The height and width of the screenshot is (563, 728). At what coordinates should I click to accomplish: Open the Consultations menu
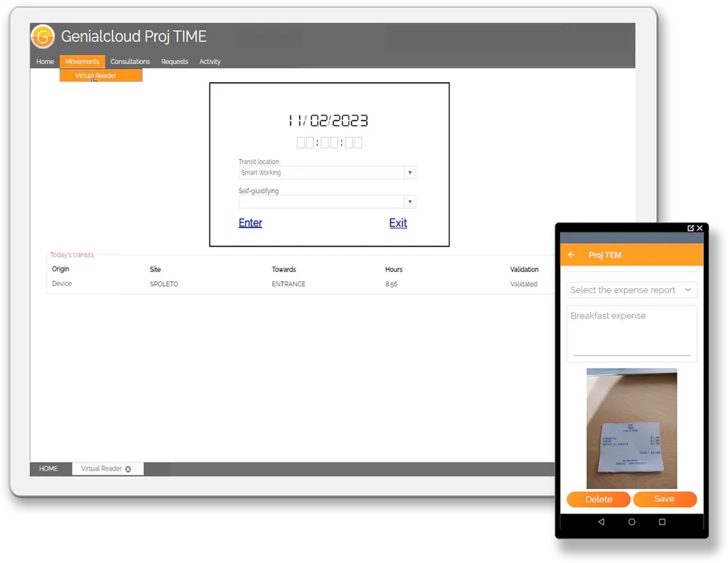(130, 62)
